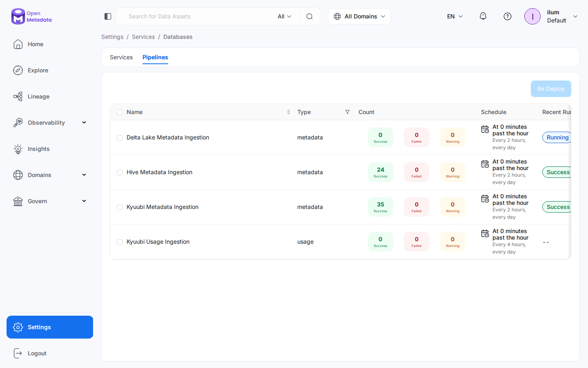This screenshot has width=588, height=368.
Task: Open Home from the sidebar
Action: pyautogui.click(x=50, y=44)
